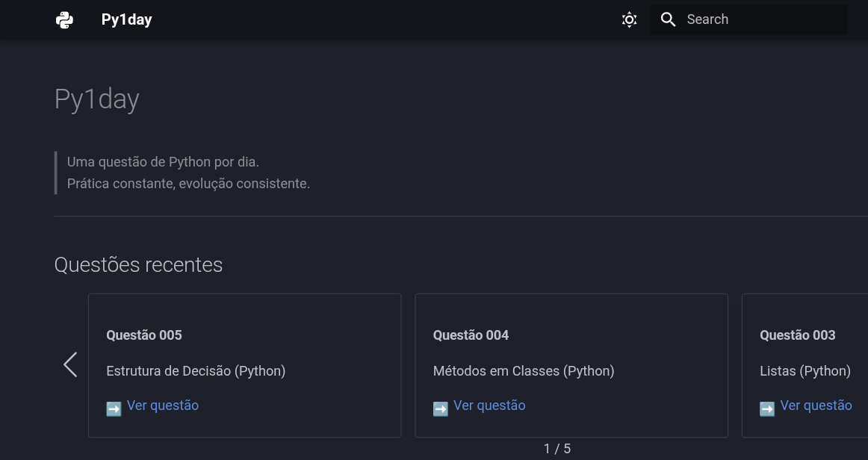Click the '1 / 5' carousel page indicator
Screen dimensions: 868x460
pos(557,449)
